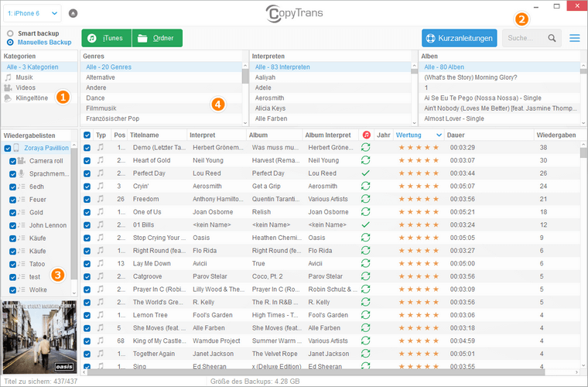This screenshot has height=387, width=588.
Task: Click sync icon in King of My Castle row
Action: click(x=365, y=341)
